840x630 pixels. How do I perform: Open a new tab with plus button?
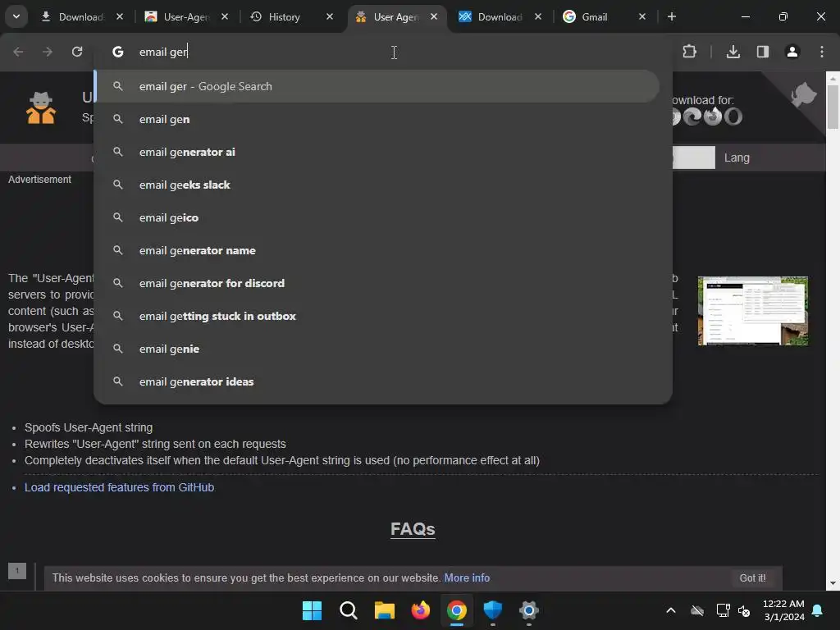coord(671,16)
